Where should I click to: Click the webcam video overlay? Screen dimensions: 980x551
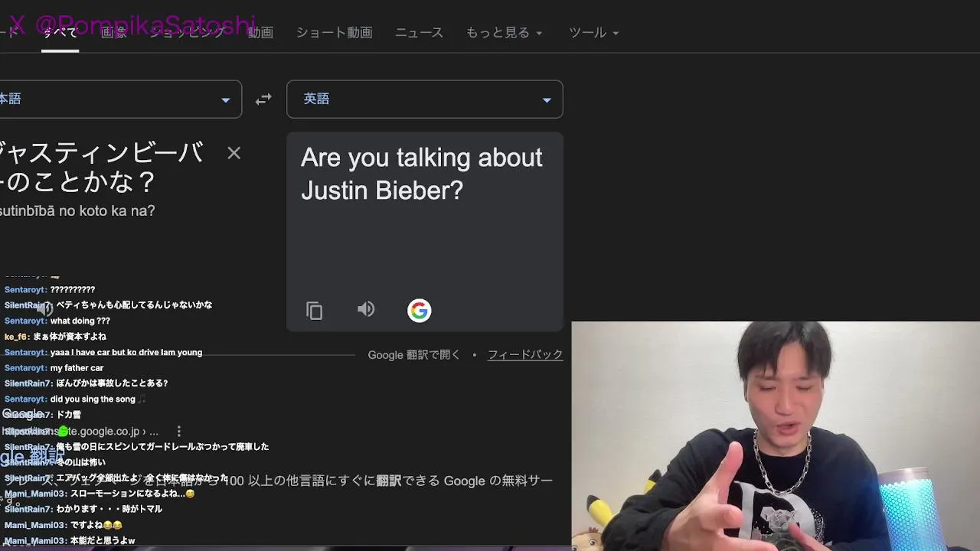click(x=776, y=436)
